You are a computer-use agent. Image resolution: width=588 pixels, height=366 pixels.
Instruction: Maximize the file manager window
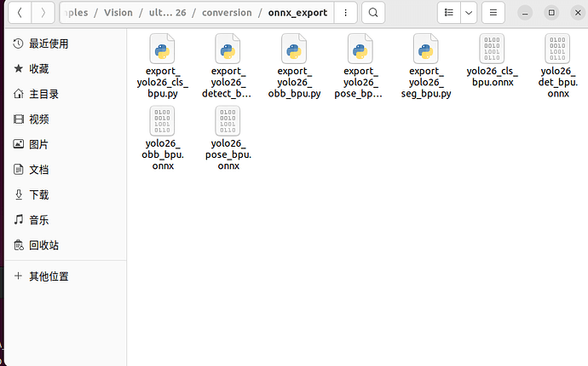(x=551, y=13)
